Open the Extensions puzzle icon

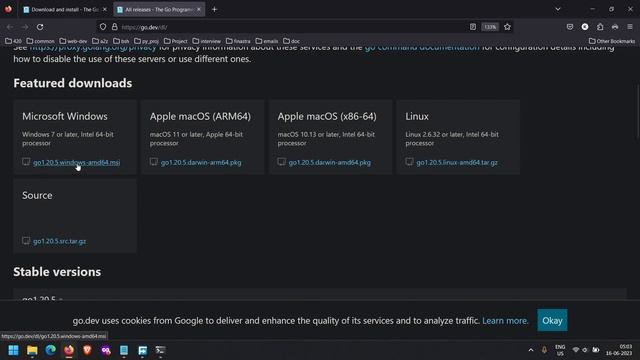[x=600, y=27]
